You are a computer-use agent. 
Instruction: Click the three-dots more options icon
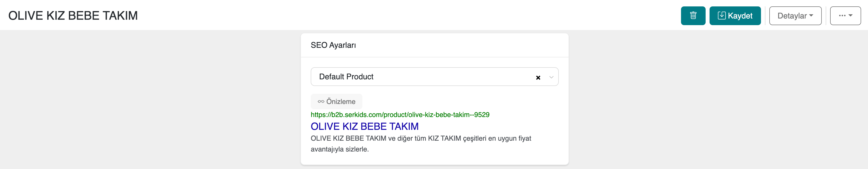[842, 16]
